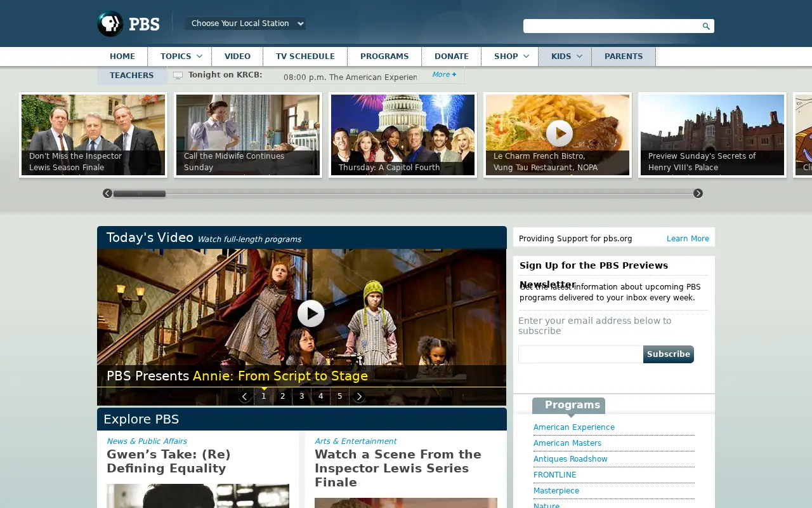Click carousel right arrow icon
Viewport: 812px width, 508px height.
(x=698, y=193)
